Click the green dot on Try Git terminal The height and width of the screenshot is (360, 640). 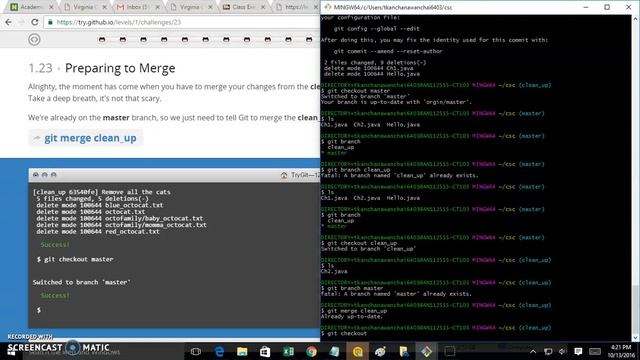53,175
